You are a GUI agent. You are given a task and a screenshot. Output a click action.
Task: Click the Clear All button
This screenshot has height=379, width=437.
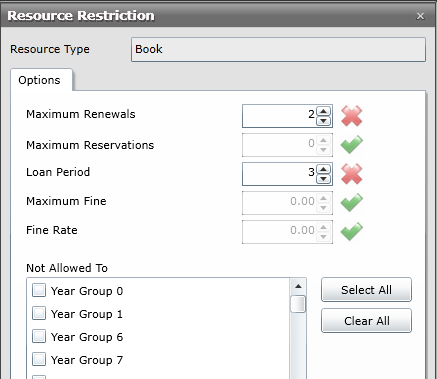366,321
